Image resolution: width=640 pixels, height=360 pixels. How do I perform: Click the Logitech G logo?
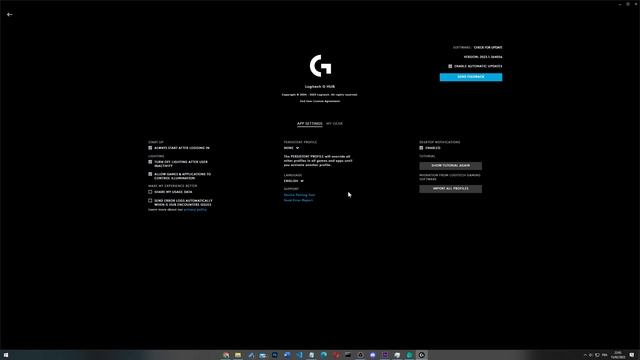pos(320,66)
